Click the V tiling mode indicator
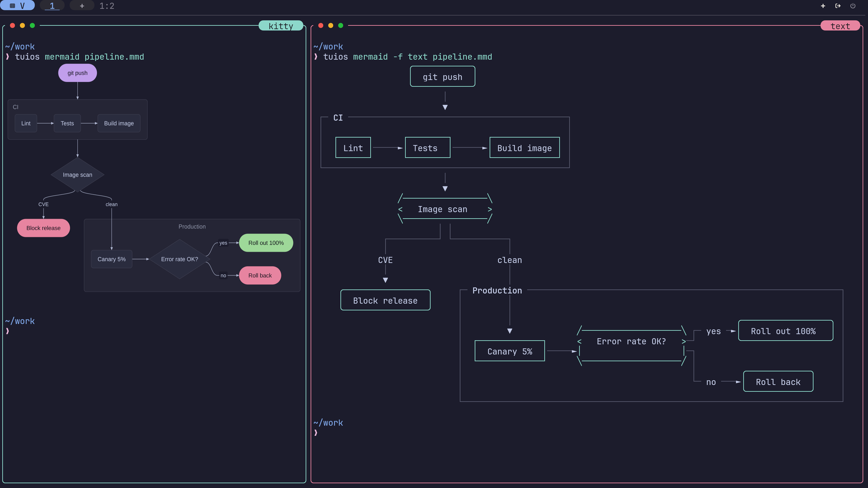 18,6
